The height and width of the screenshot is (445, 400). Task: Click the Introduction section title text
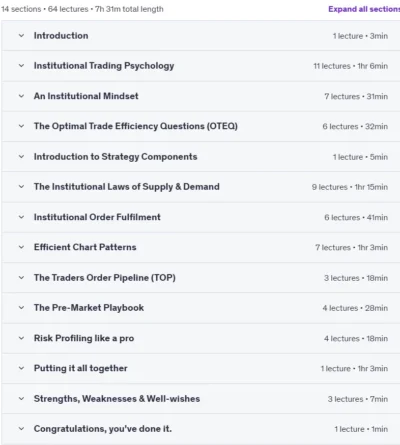point(61,36)
